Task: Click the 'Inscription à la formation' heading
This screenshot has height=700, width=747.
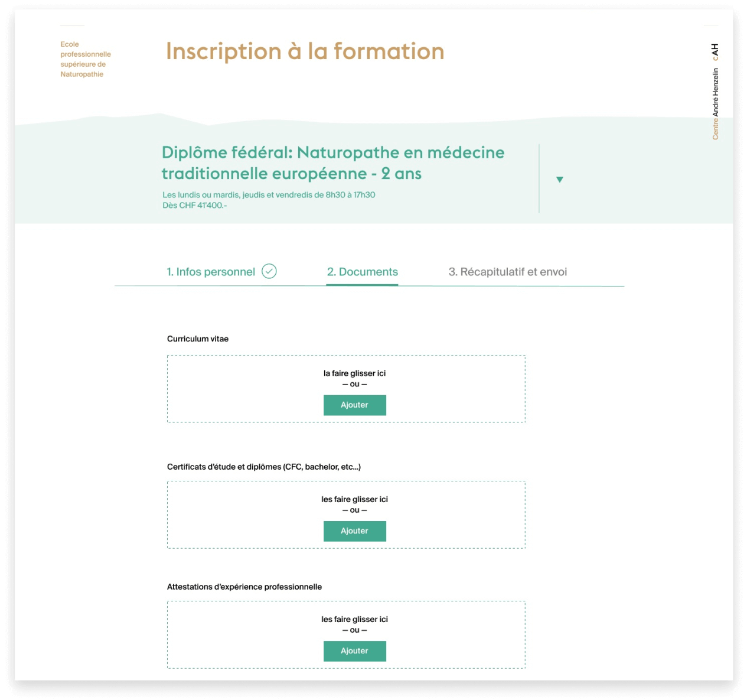Action: pyautogui.click(x=305, y=51)
